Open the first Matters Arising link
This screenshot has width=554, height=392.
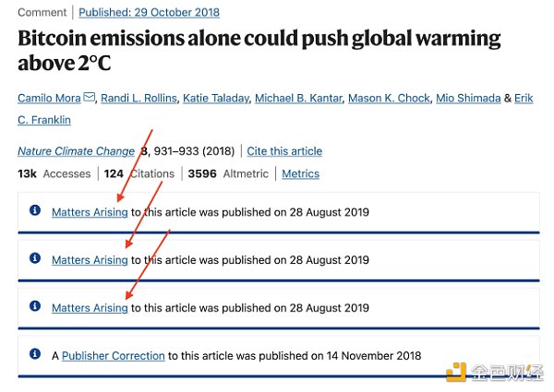pos(90,212)
